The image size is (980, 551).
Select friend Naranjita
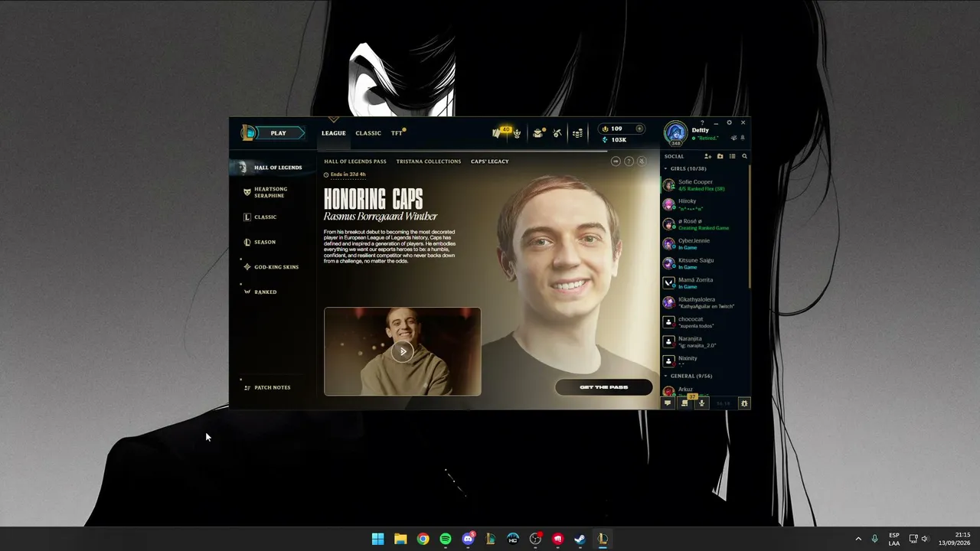(x=705, y=342)
